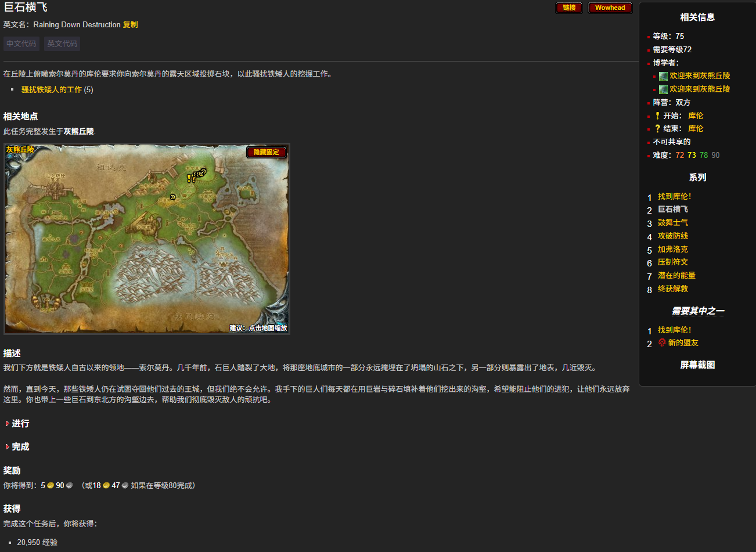Click the 相关地点 section heading
The image size is (756, 552).
pos(20,116)
